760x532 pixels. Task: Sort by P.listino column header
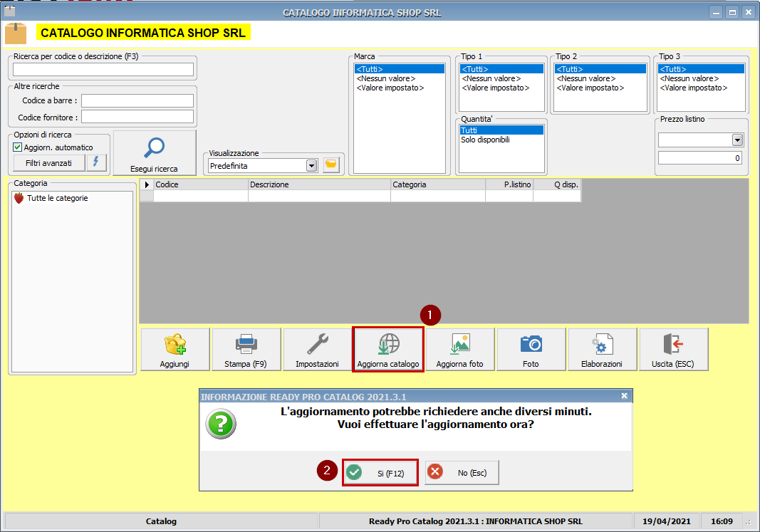click(509, 184)
